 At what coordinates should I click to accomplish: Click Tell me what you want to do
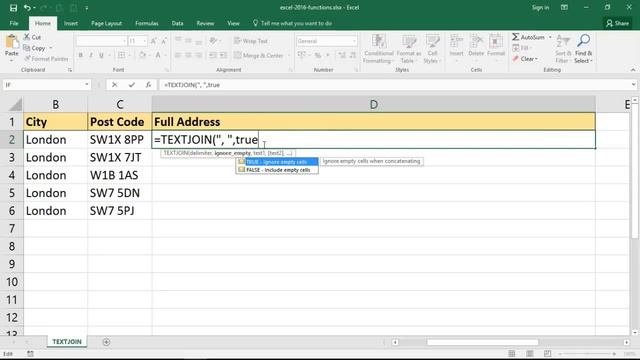pyautogui.click(x=292, y=23)
